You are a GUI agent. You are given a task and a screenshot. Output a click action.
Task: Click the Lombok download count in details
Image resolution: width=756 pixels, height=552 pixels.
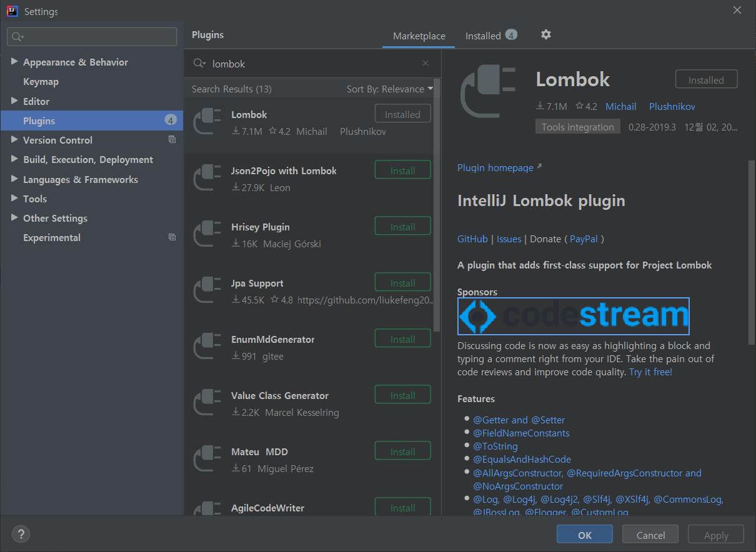[552, 107]
